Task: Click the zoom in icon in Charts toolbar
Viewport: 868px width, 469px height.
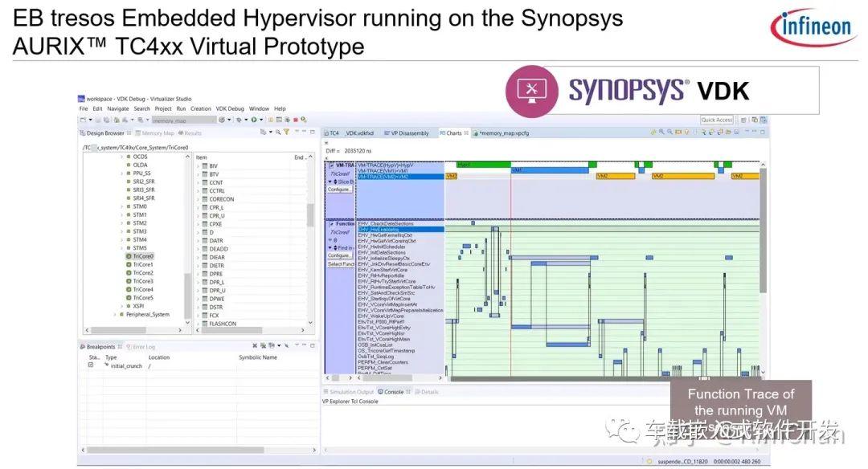Action: tap(661, 133)
